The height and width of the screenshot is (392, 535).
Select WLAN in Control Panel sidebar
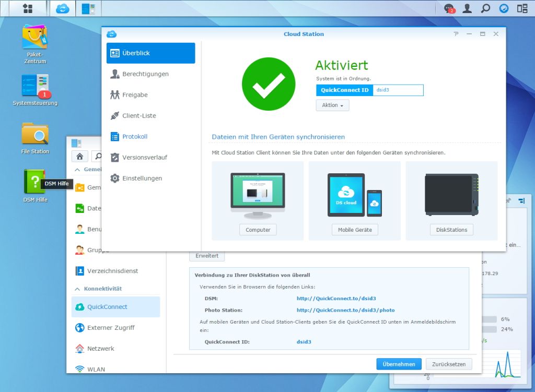pyautogui.click(x=115, y=369)
